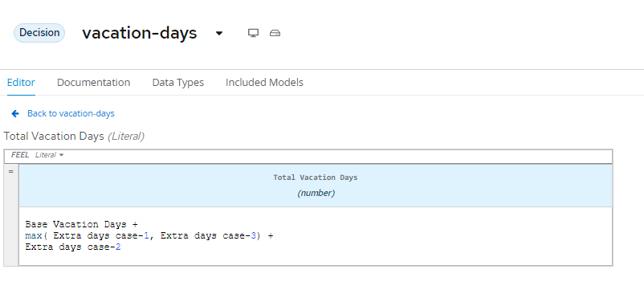Follow the Back to vacation-days link

(71, 114)
